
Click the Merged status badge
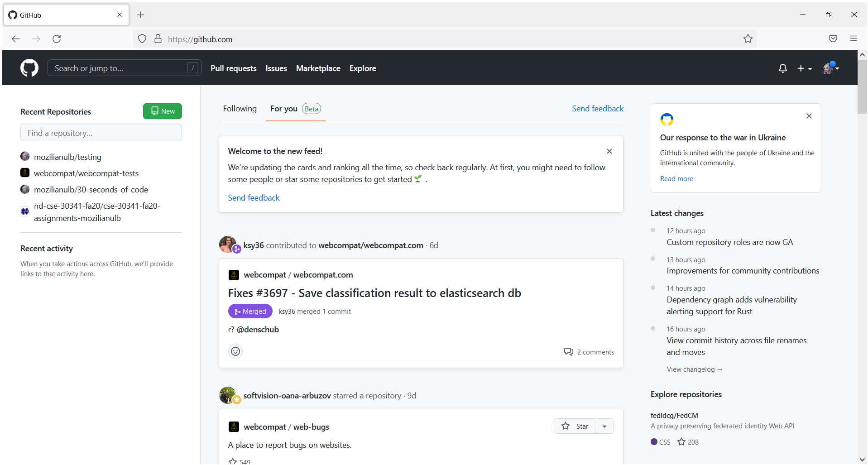tap(250, 312)
